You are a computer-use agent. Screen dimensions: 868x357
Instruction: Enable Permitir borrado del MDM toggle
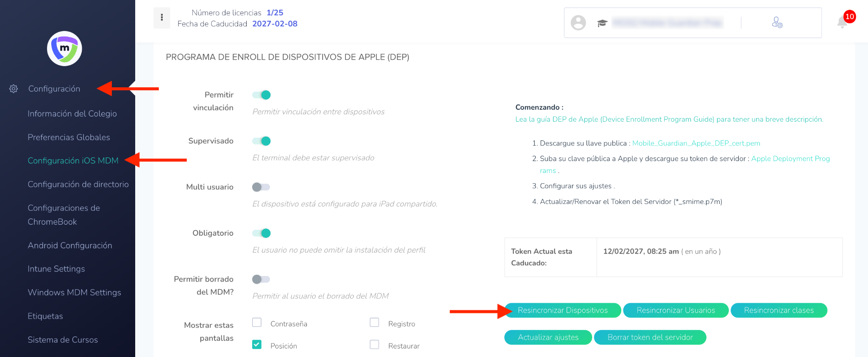(x=261, y=279)
